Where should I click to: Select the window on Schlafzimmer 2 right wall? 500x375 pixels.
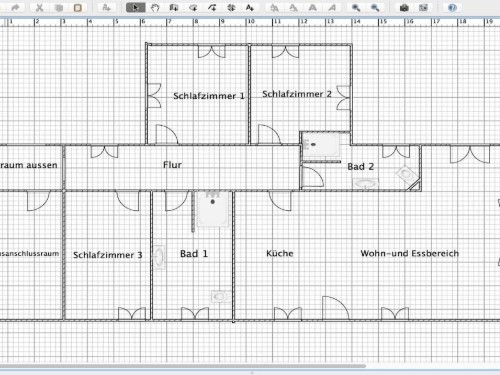[x=343, y=98]
